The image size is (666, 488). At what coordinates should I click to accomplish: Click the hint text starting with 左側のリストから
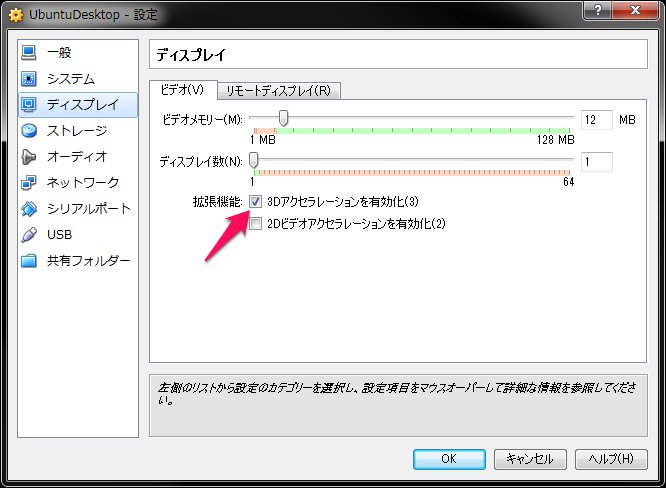coord(397,393)
